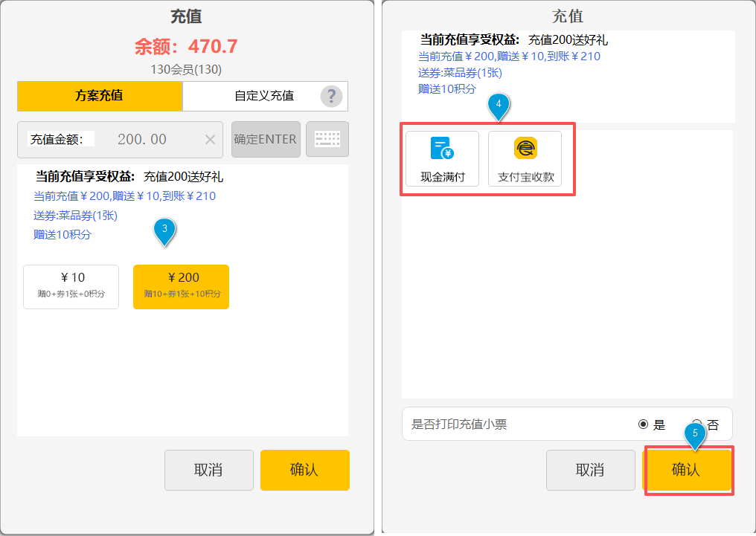This screenshot has width=756, height=536.
Task: Select 是 to print recharge receipt
Action: [x=644, y=424]
